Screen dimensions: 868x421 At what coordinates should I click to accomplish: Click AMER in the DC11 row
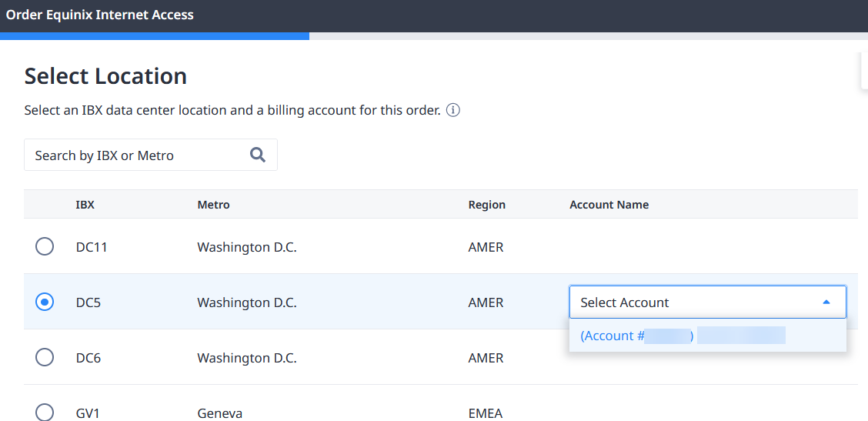pos(486,246)
